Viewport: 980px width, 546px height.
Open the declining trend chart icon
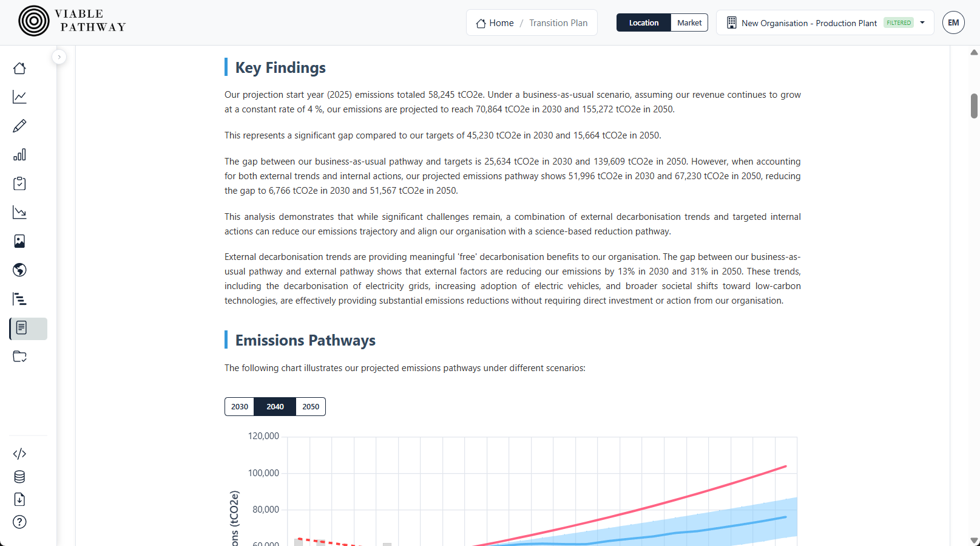click(19, 212)
